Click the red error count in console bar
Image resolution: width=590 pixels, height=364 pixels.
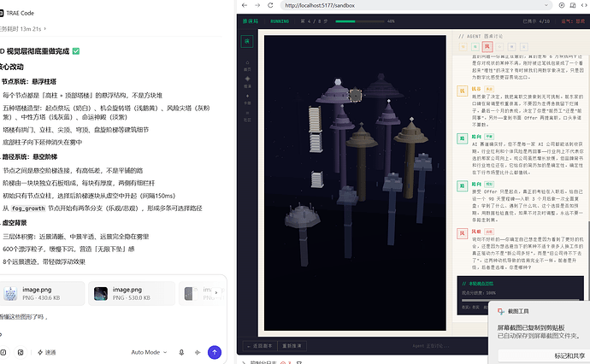(x=286, y=362)
